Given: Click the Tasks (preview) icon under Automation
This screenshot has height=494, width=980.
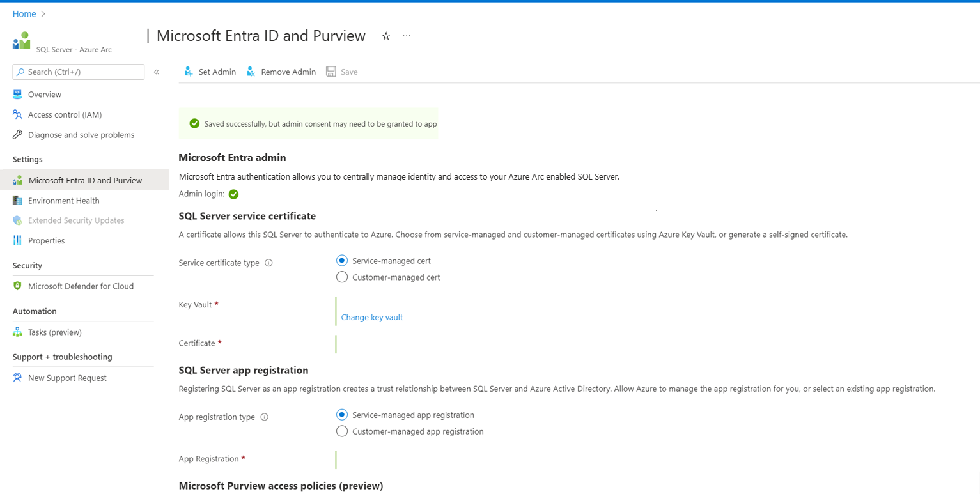Looking at the screenshot, I should pos(17,332).
